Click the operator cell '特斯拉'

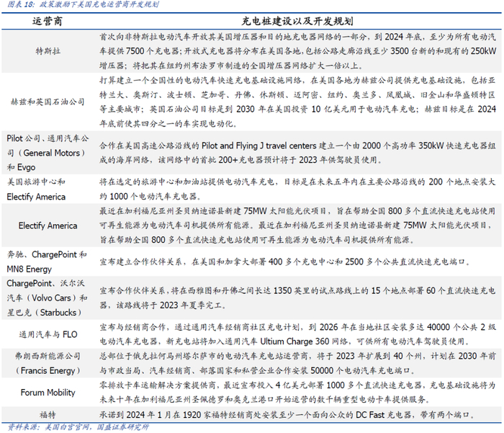[48, 51]
